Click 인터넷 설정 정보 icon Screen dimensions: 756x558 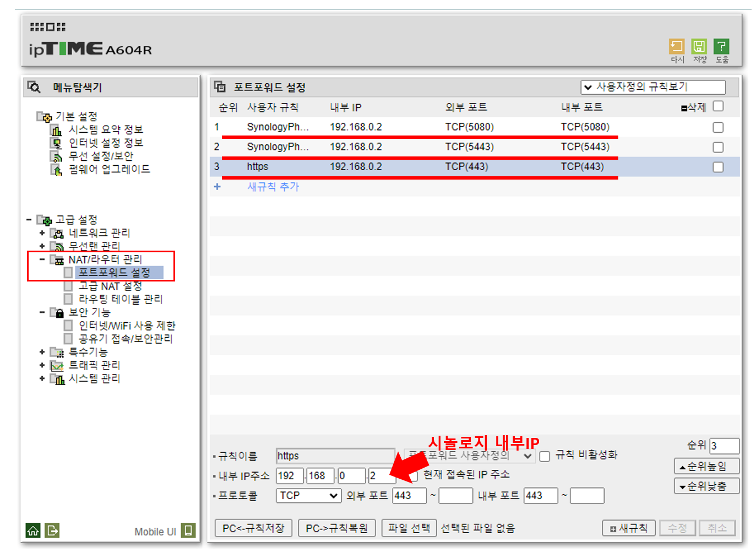[56, 143]
